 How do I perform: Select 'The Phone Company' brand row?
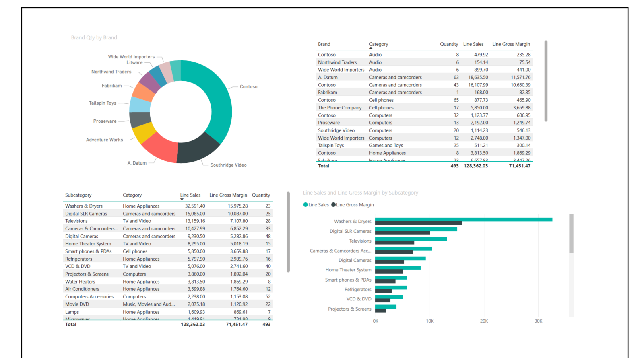[424, 108]
